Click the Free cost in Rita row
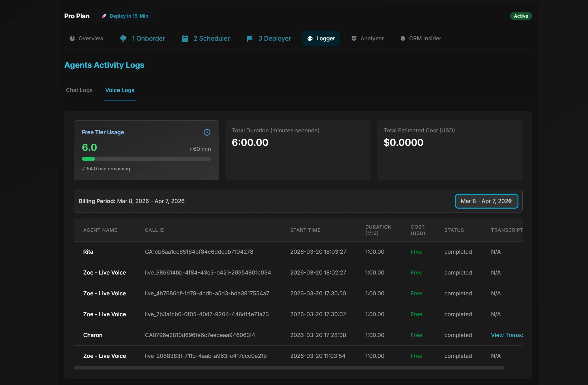588x385 pixels. [416, 252]
